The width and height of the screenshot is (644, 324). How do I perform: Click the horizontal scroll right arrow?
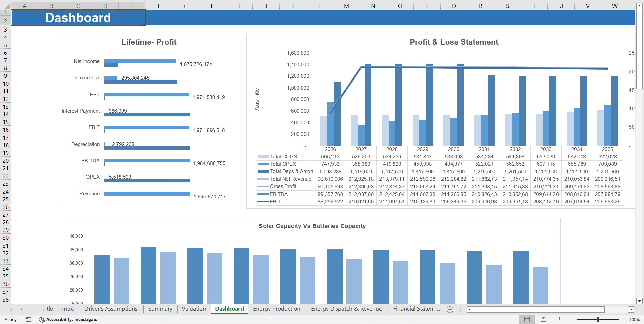(x=632, y=309)
